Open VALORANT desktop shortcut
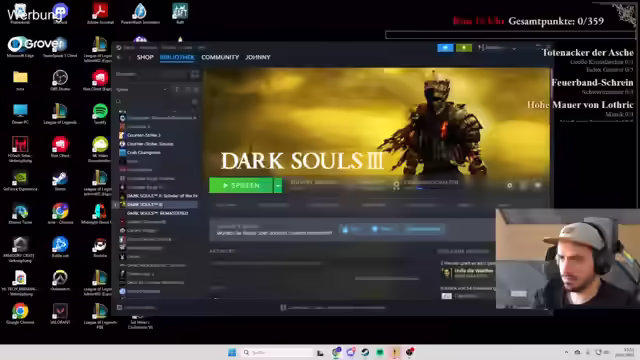Image resolution: width=640 pixels, height=360 pixels. coord(60,314)
